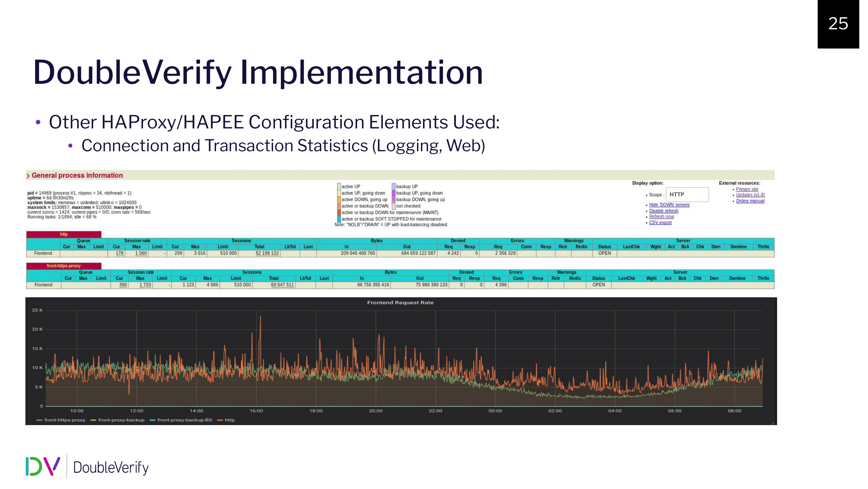Click front-https-proxy sessions Max value 4 589
868x489 pixels.
212,285
